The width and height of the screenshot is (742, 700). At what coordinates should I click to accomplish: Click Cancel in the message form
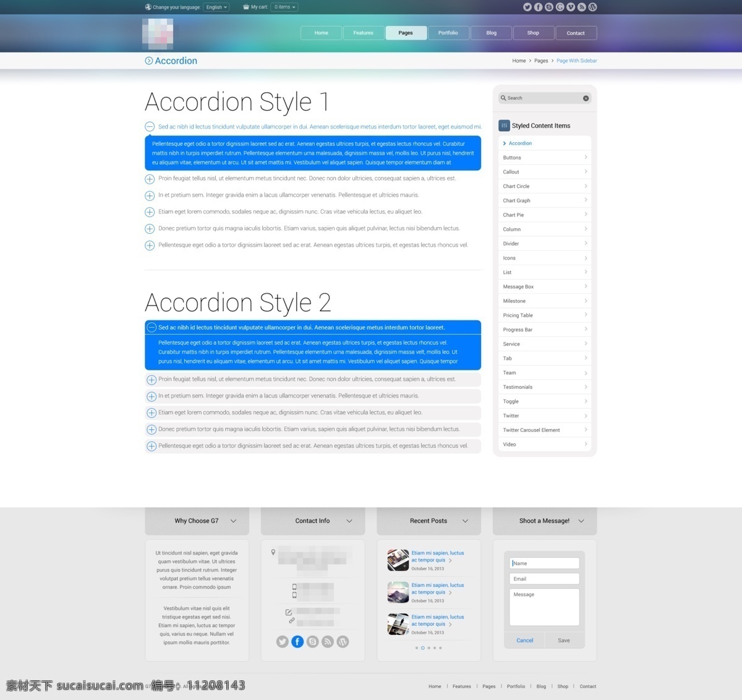[525, 641]
